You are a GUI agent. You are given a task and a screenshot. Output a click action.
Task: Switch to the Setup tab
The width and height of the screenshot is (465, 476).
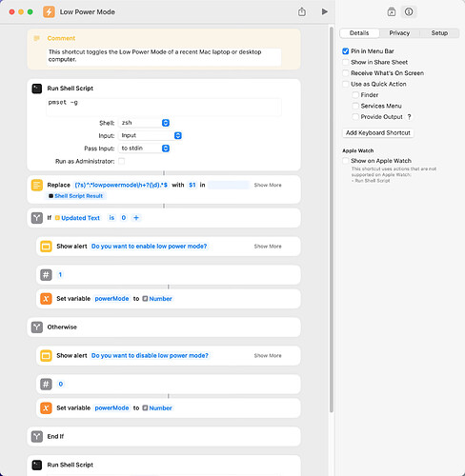coord(439,33)
